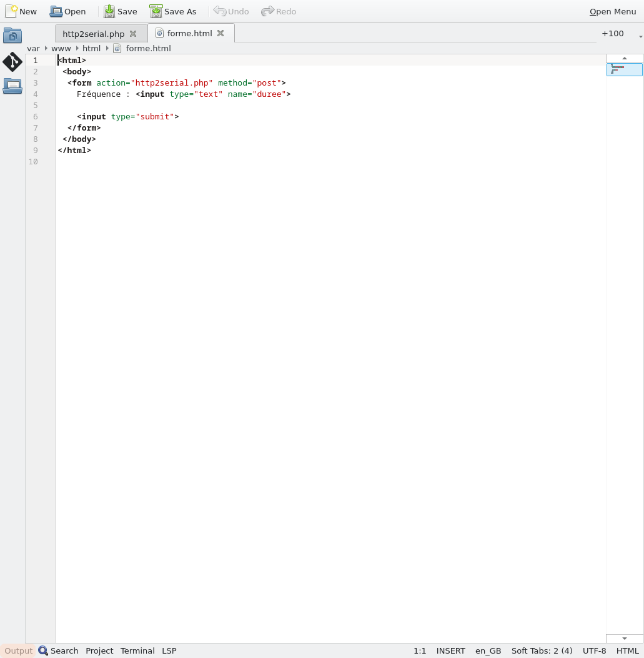The image size is (644, 658).
Task: Close the forme.html tab
Action: coord(220,33)
